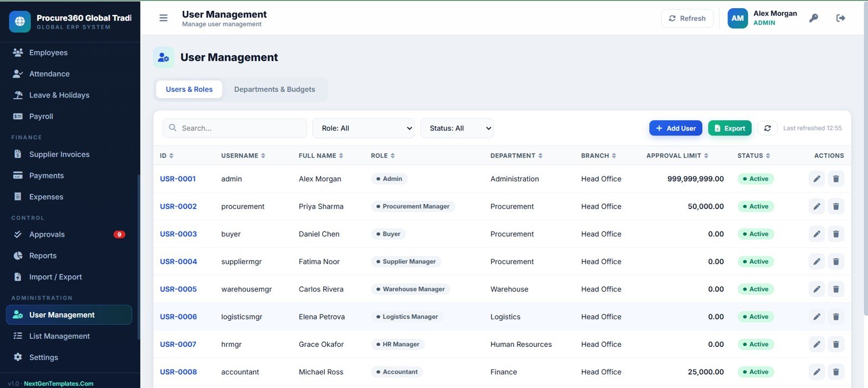Edit Carlos Rivera's user entry
Image resolution: width=868 pixels, height=388 pixels.
pyautogui.click(x=816, y=289)
